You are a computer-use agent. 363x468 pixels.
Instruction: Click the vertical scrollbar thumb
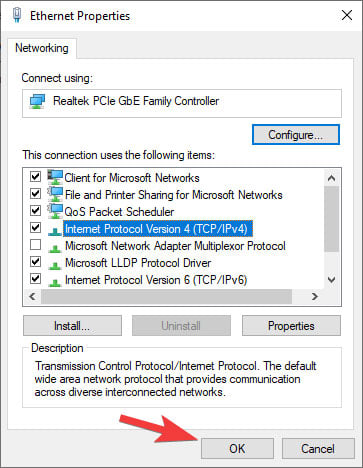point(331,219)
